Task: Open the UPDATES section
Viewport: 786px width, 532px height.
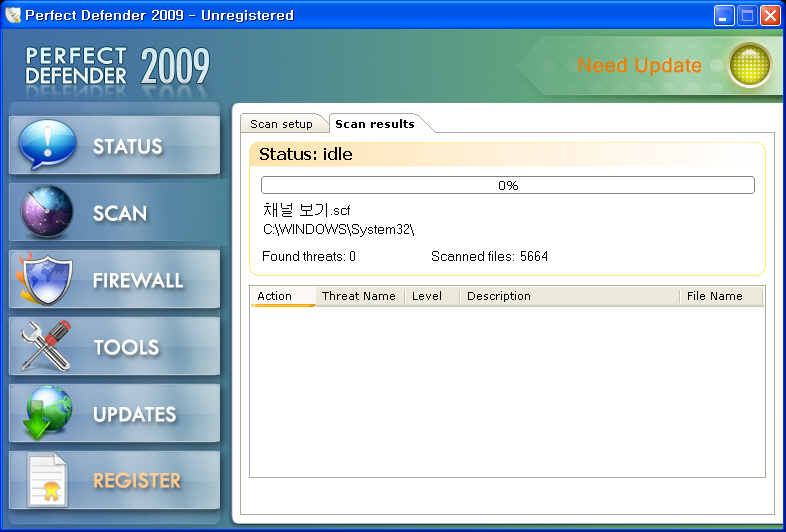Action: (114, 413)
